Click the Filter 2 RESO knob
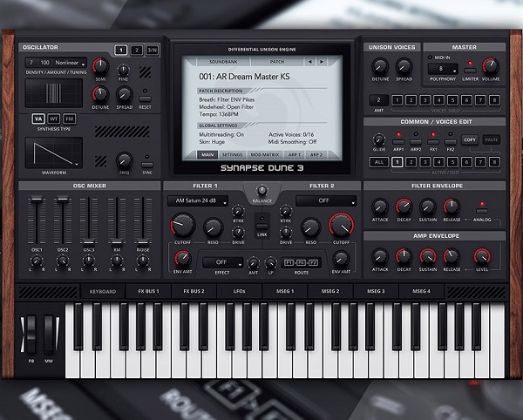This screenshot has height=420, width=523. click(311, 228)
